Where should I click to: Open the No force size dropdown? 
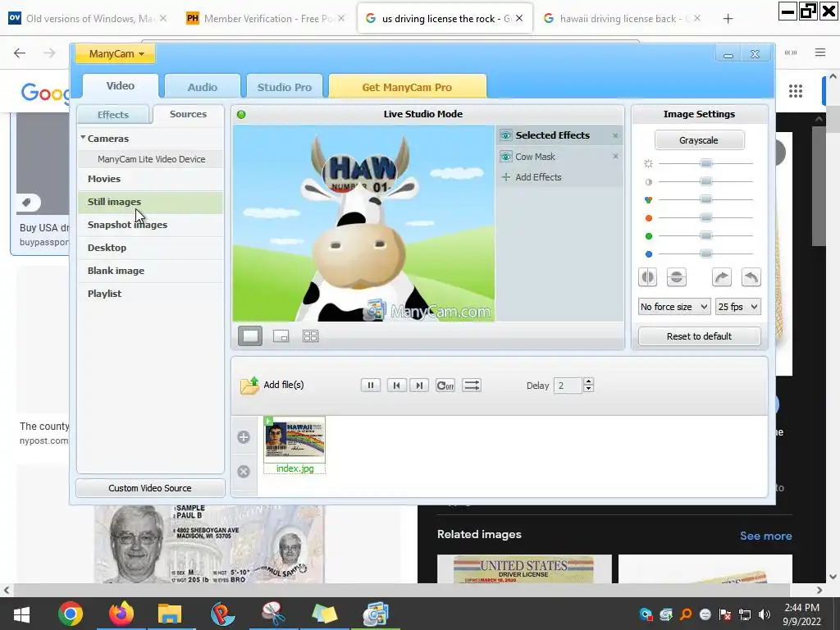[674, 307]
